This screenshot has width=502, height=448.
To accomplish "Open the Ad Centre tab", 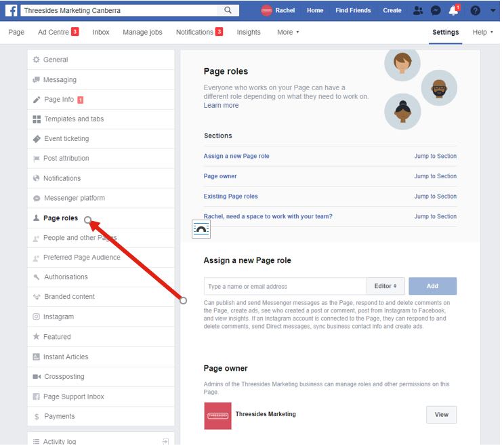I will tap(58, 33).
